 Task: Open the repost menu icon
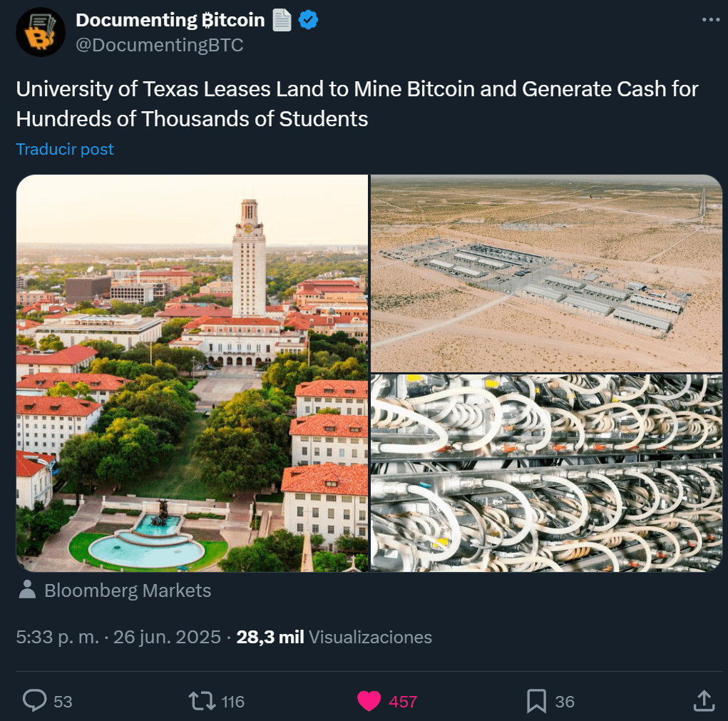coord(202,701)
